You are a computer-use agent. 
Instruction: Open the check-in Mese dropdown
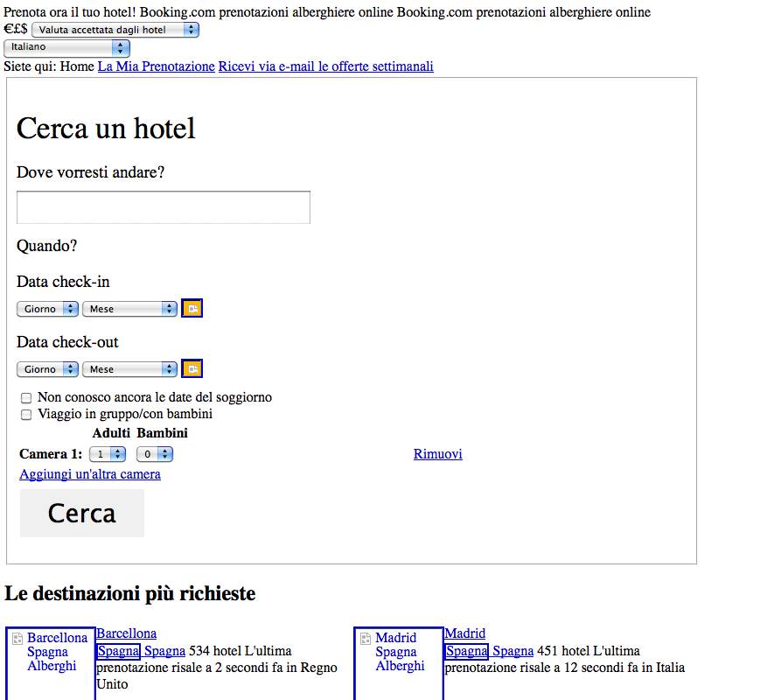pos(129,309)
